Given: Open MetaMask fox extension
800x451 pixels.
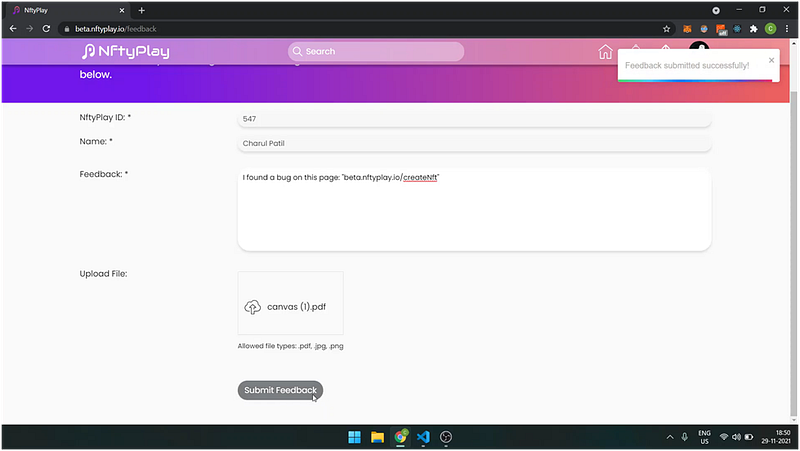Looking at the screenshot, I should pyautogui.click(x=687, y=29).
